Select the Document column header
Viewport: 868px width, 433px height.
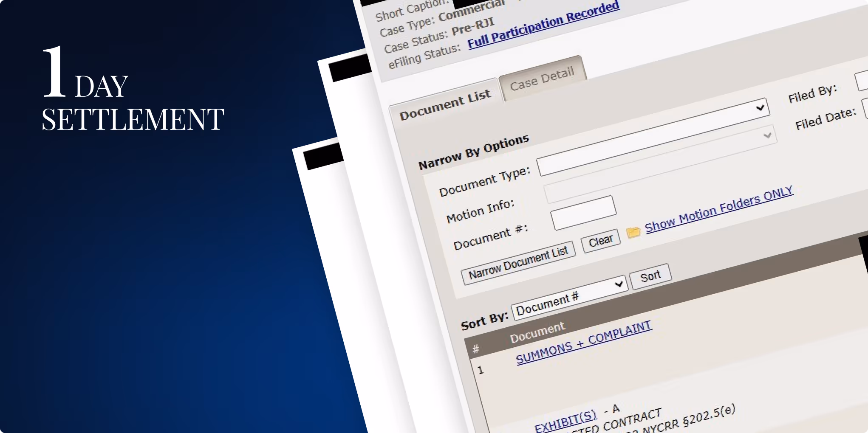point(537,332)
